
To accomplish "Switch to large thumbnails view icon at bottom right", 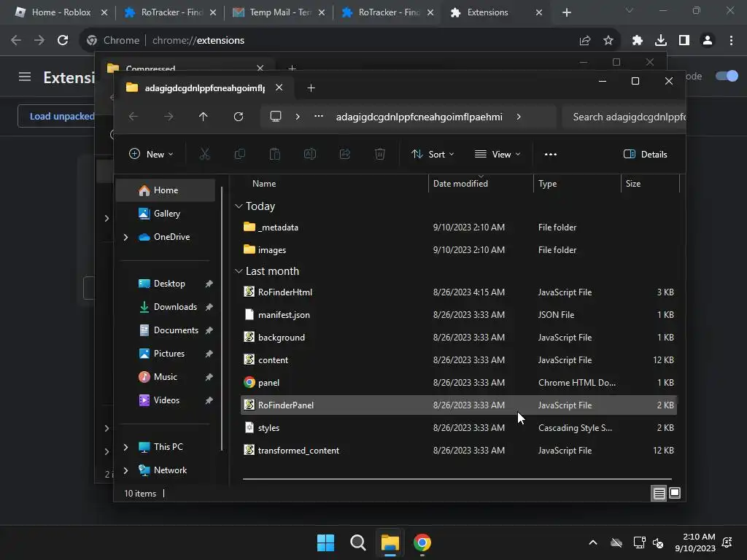I will (x=675, y=494).
